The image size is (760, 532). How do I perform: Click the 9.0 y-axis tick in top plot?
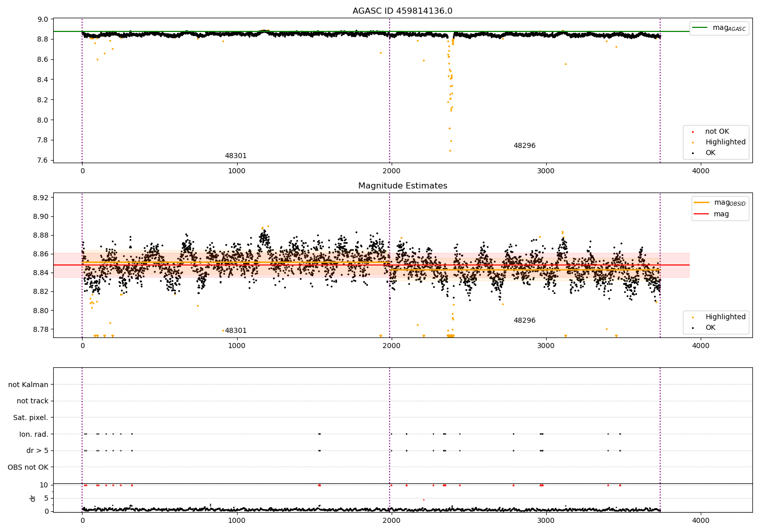pyautogui.click(x=43, y=19)
